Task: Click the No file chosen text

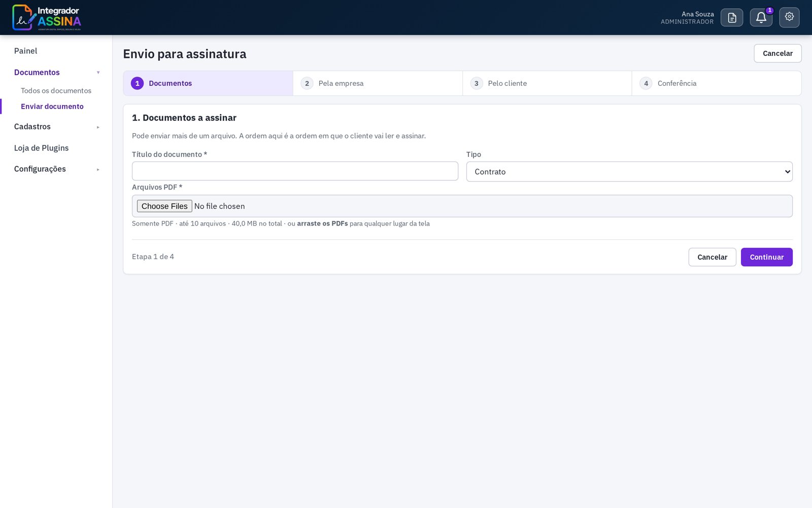Action: pyautogui.click(x=219, y=206)
